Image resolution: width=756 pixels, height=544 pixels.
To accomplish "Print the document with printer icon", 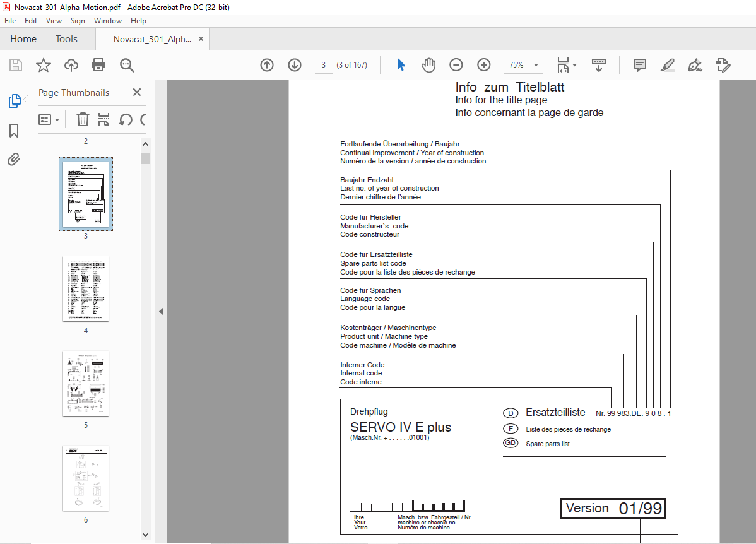I will click(x=98, y=65).
